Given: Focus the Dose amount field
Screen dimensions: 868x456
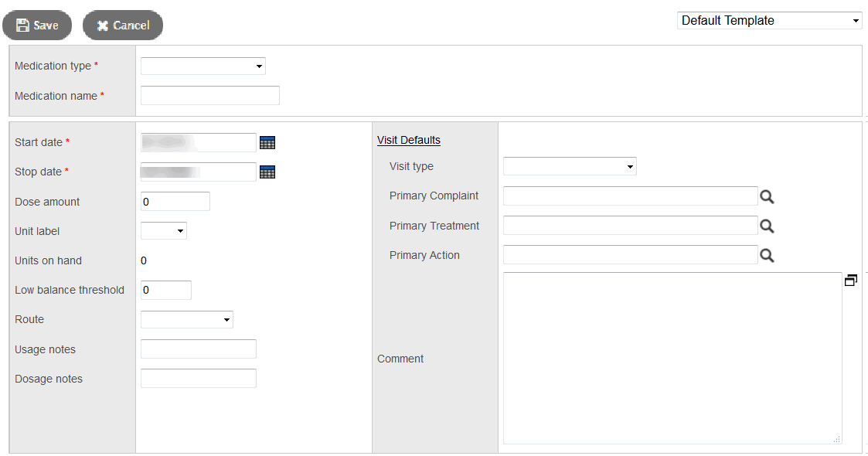Looking at the screenshot, I should pyautogui.click(x=175, y=202).
